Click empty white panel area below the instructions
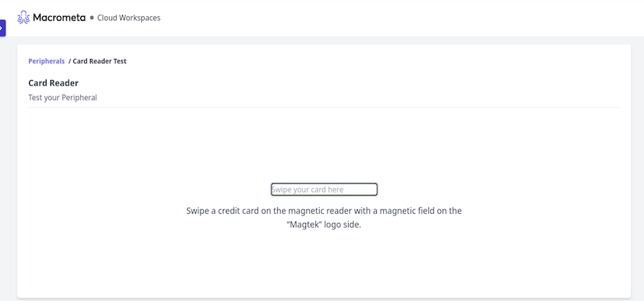 point(324,263)
